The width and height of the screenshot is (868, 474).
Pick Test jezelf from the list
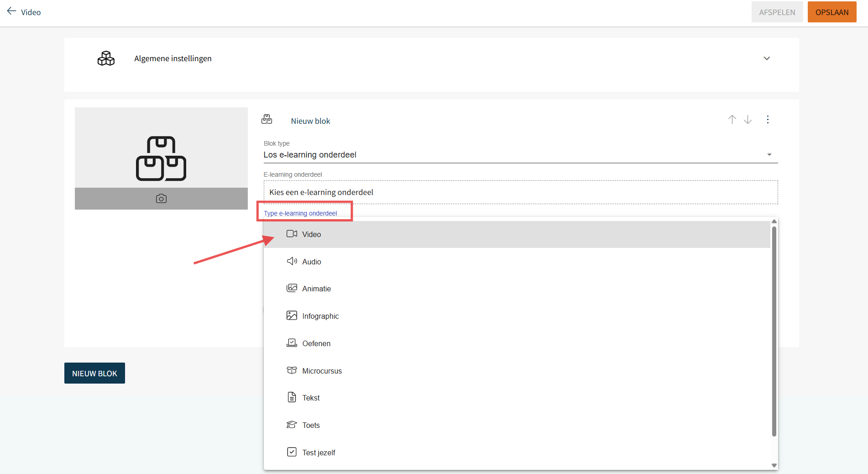pyautogui.click(x=319, y=453)
